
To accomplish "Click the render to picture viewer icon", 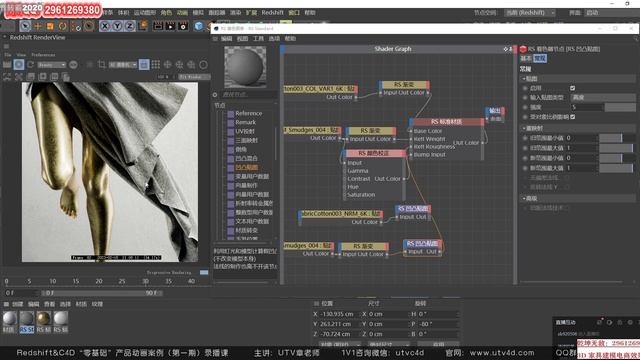I will pos(170,26).
